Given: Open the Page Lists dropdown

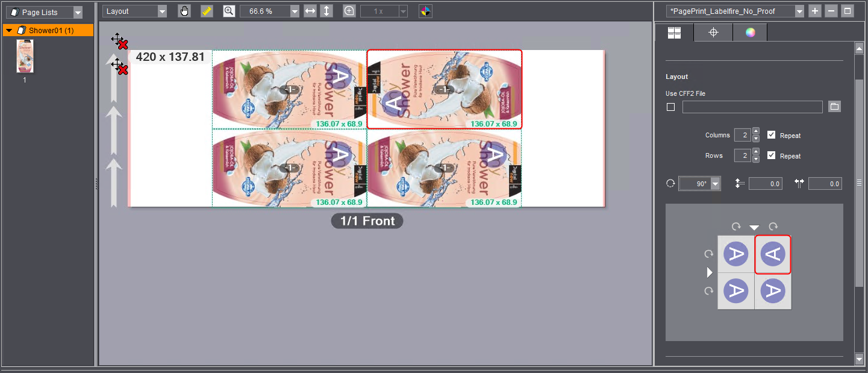Looking at the screenshot, I should click(78, 12).
